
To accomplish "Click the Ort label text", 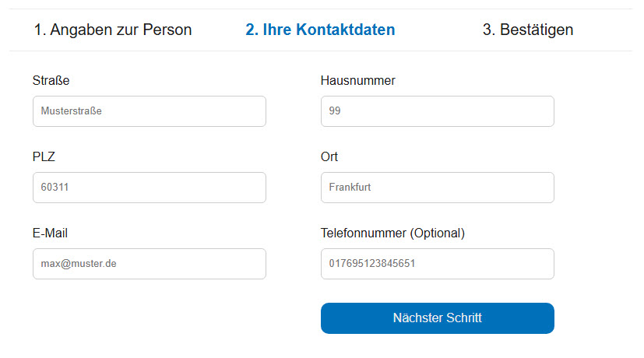I will (329, 156).
